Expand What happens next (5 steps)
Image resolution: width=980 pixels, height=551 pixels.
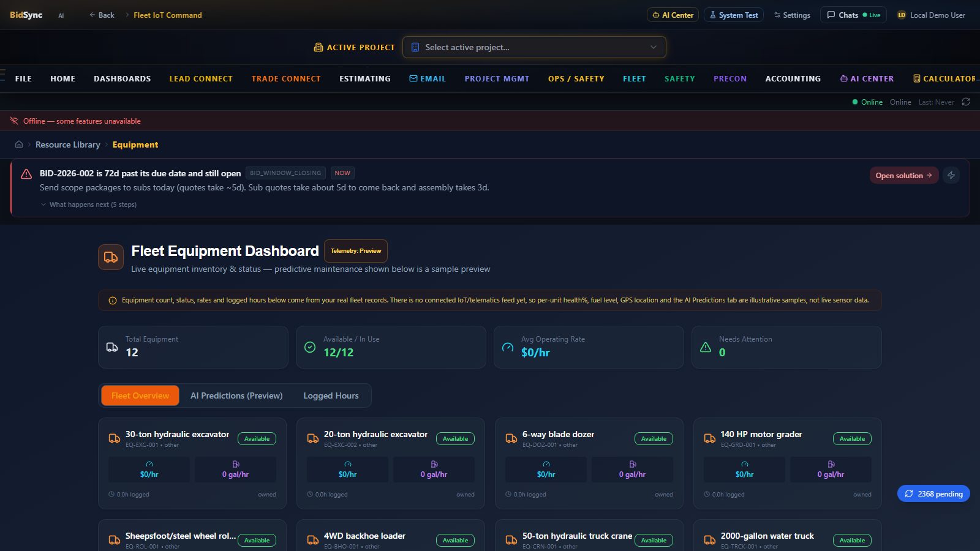[88, 204]
